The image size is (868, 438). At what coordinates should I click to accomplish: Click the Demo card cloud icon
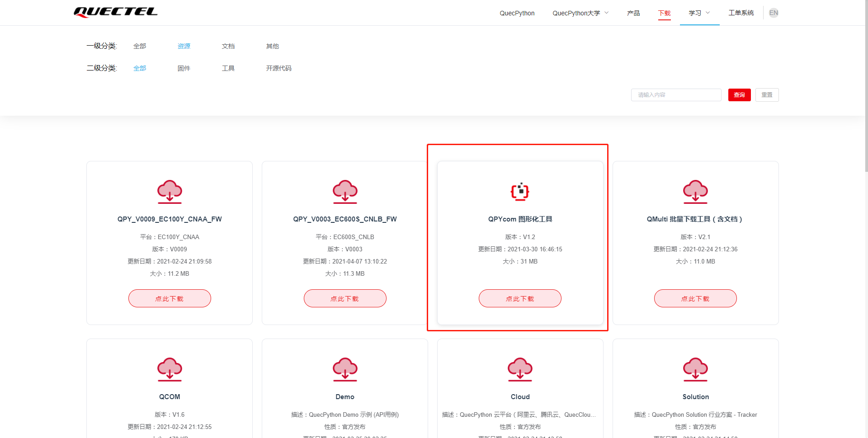[x=345, y=369]
